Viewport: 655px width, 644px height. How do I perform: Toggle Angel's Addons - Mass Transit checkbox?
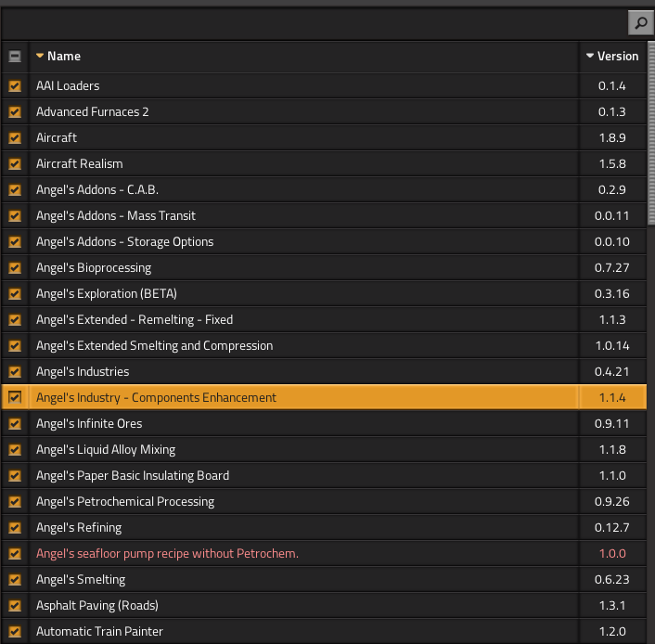click(x=15, y=215)
